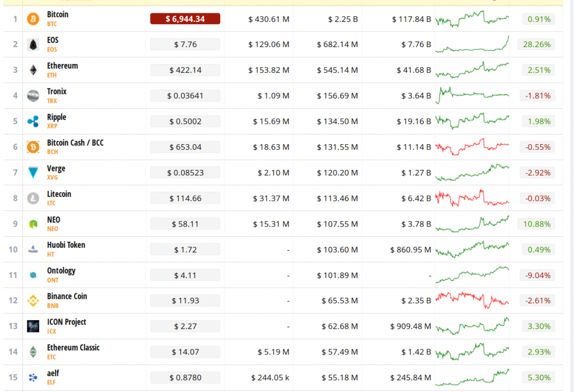
Task: Click the Litecoin logo icon
Action: (33, 198)
